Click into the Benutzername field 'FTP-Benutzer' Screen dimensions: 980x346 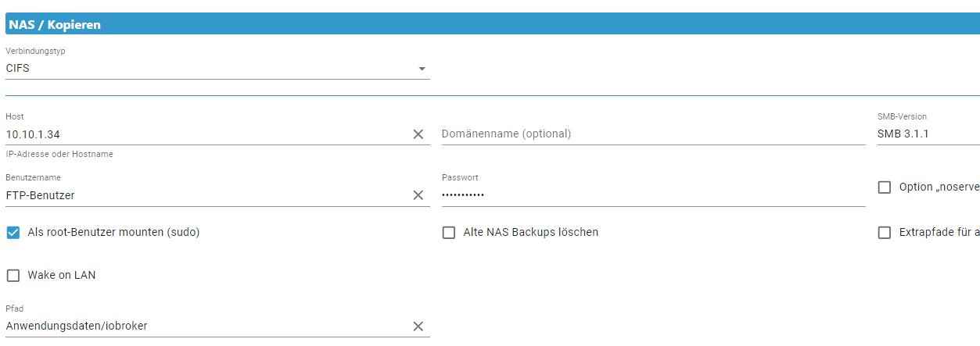[203, 195]
